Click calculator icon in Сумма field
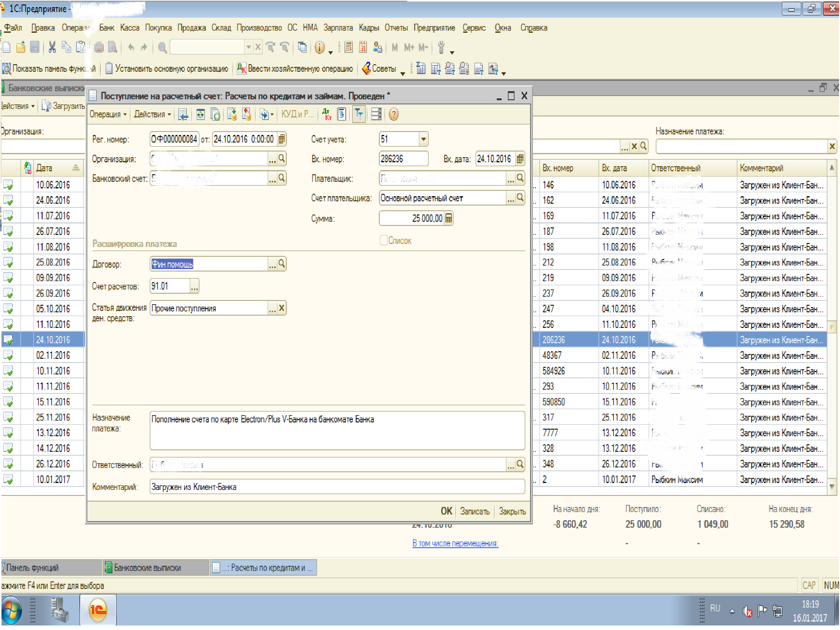This screenshot has width=840, height=630. coord(448,218)
